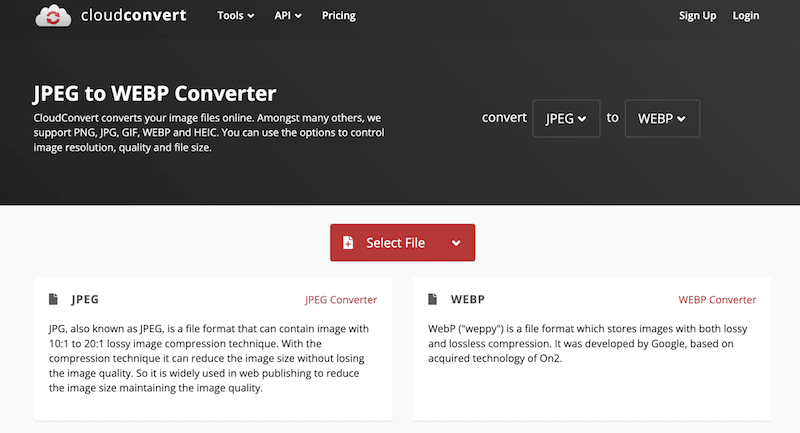800x433 pixels.
Task: Click the cloudconvert brand name text
Action: click(x=134, y=15)
